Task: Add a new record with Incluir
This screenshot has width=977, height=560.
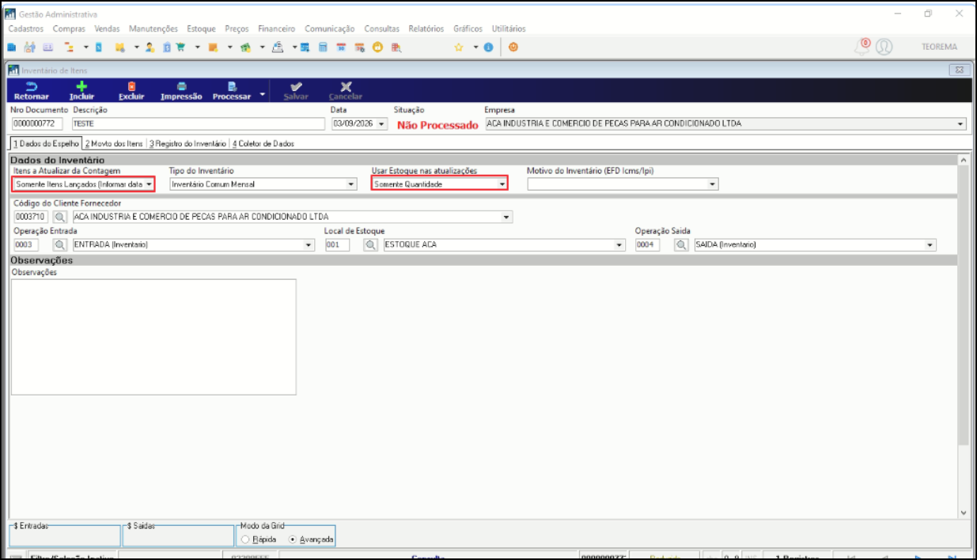Action: pos(81,91)
